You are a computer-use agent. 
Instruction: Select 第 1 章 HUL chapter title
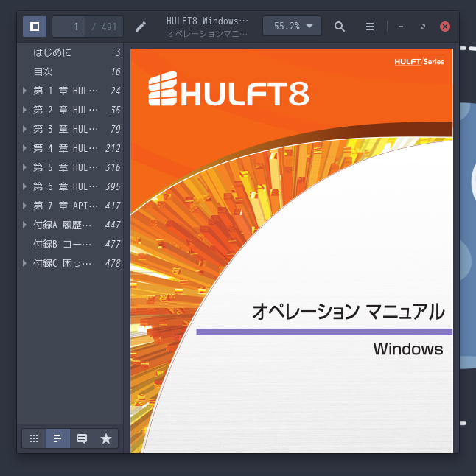(x=66, y=91)
